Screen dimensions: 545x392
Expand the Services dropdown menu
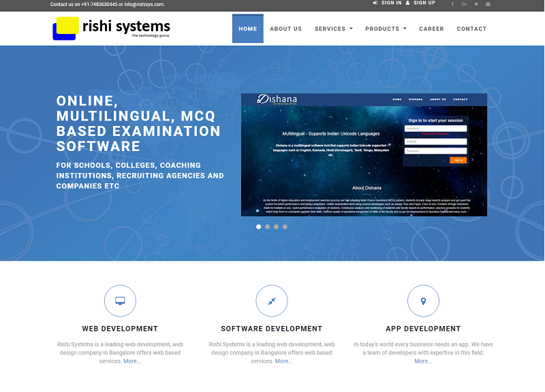334,29
